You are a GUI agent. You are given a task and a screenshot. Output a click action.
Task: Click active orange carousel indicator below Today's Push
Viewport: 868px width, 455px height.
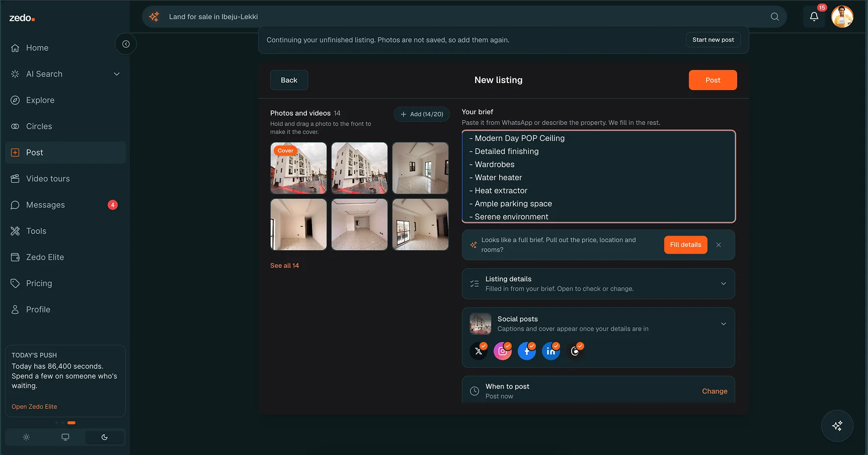(x=71, y=423)
